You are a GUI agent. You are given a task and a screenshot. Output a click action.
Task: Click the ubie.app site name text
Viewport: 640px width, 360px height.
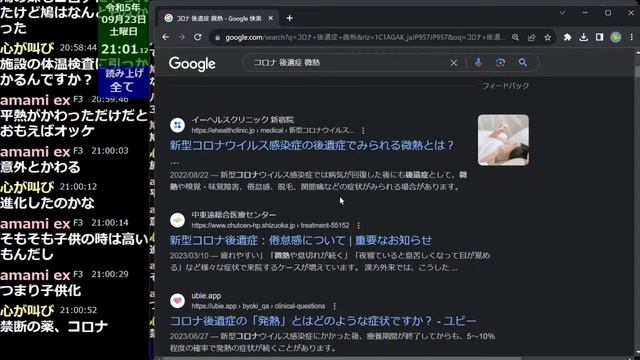(x=206, y=296)
